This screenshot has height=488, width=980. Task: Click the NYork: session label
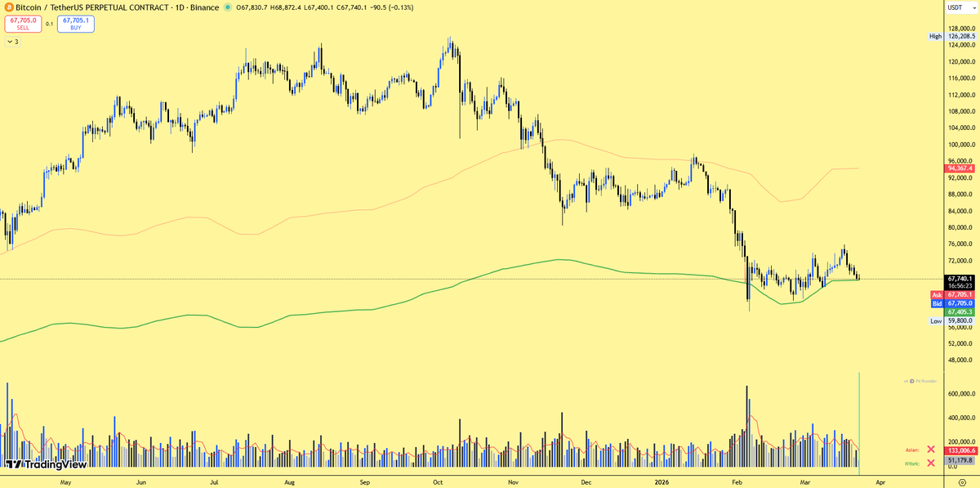912,463
